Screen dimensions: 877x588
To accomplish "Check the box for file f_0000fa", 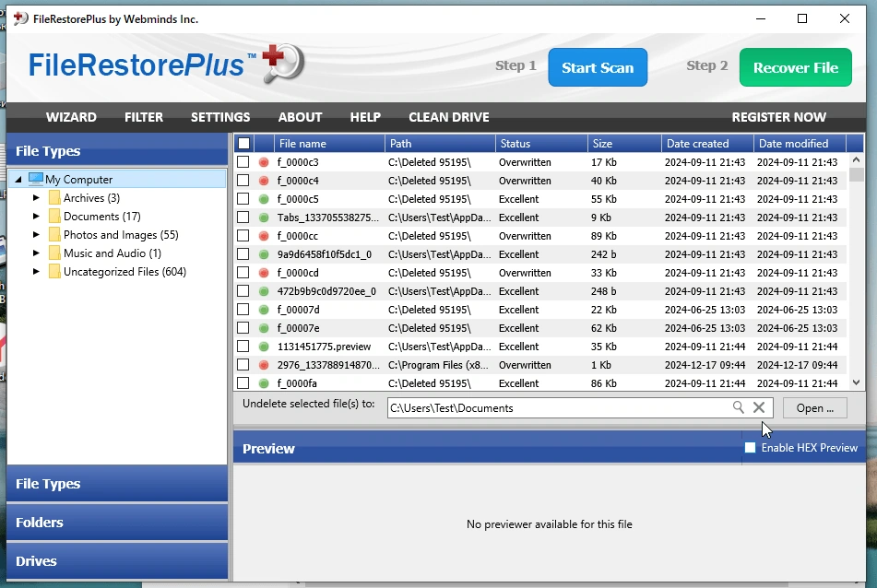I will (243, 383).
